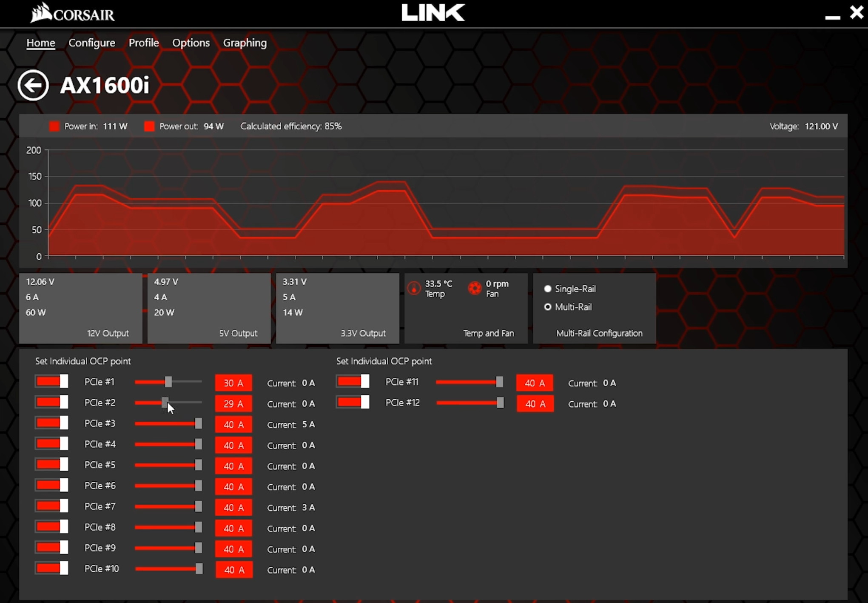
Task: Toggle OCP switch for PCIe #2
Action: (x=51, y=402)
